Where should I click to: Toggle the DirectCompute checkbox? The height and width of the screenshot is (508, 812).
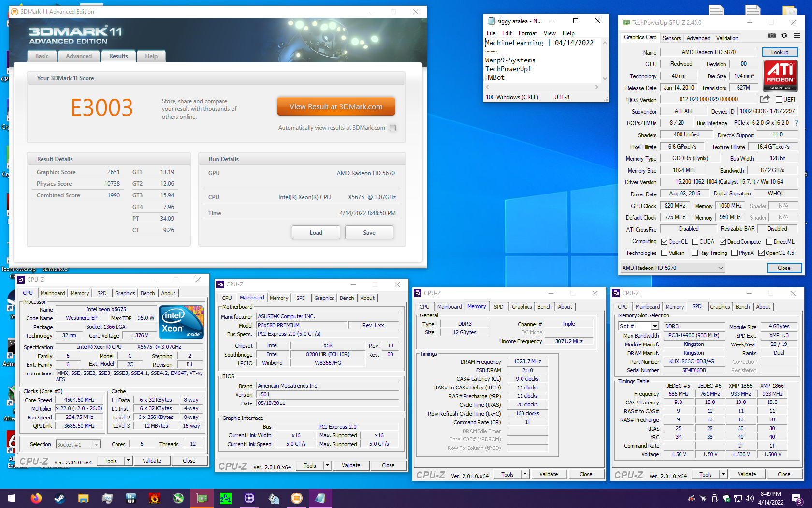[723, 242]
